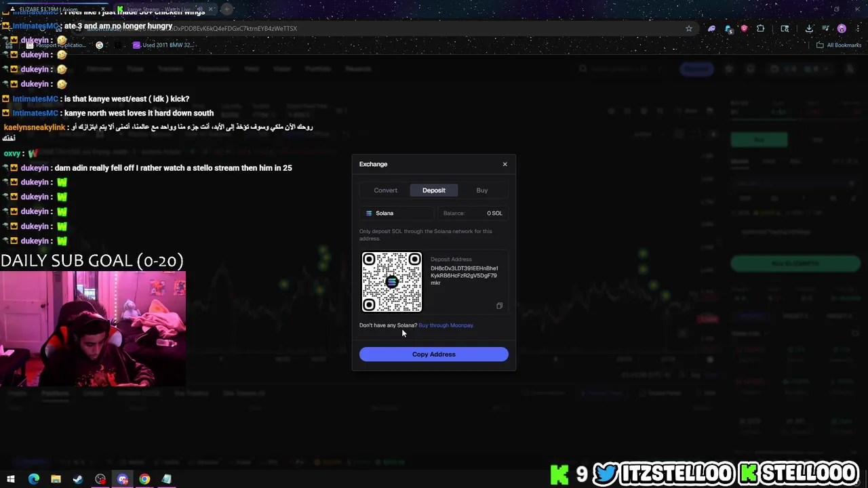Open the Notepad taskbar icon
The image size is (868, 488).
167,479
